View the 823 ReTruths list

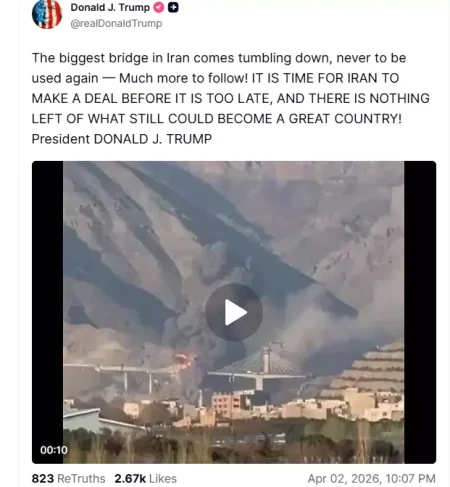point(68,479)
